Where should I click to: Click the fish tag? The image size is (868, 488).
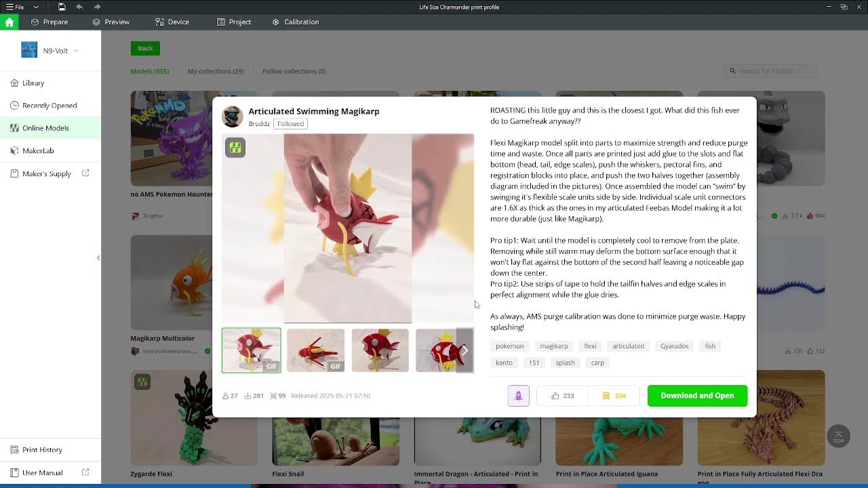710,346
